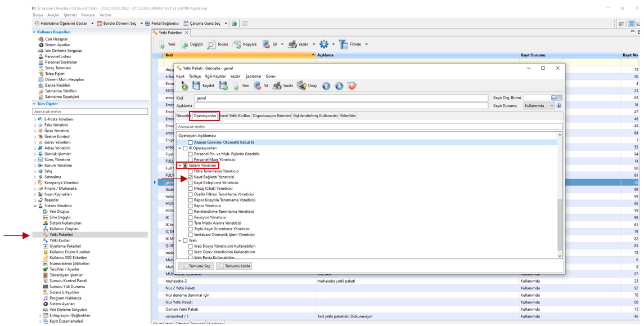644x326 pixels.
Task: Click the Tümünü Seç button
Action: point(196,266)
